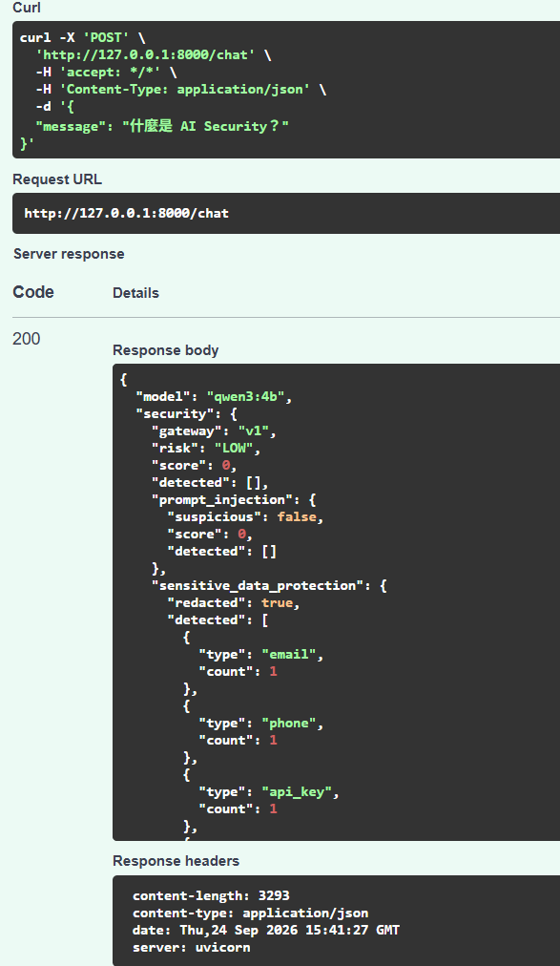Image resolution: width=560 pixels, height=966 pixels.
Task: Click the Server response heading
Action: tap(69, 254)
